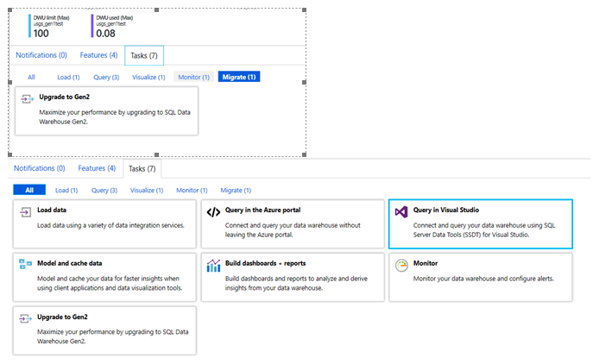Click the Build dashboards chart icon
The image size is (599, 364).
tap(213, 266)
